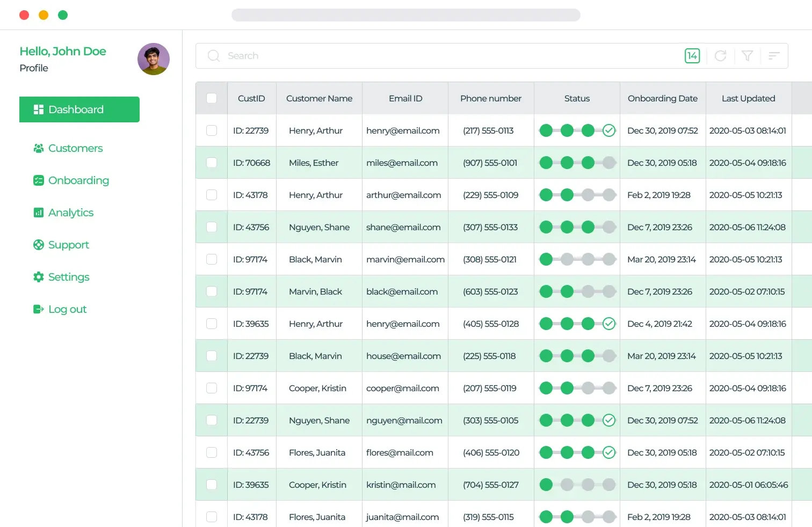This screenshot has height=527, width=812.
Task: Click the green 14 count badge
Action: pyautogui.click(x=692, y=56)
